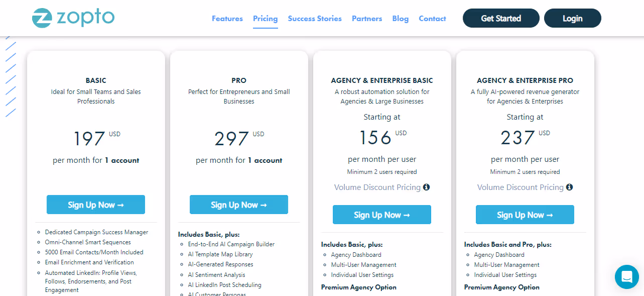Image resolution: width=644 pixels, height=296 pixels.
Task: Open the chat support widget
Action: pyautogui.click(x=626, y=277)
